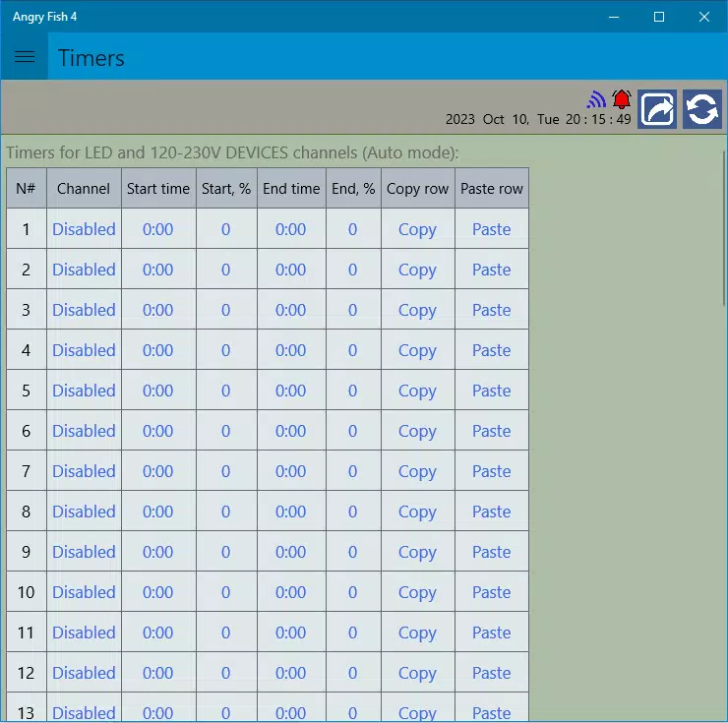Paste into timer row 9
The image size is (728, 723).
pos(491,552)
